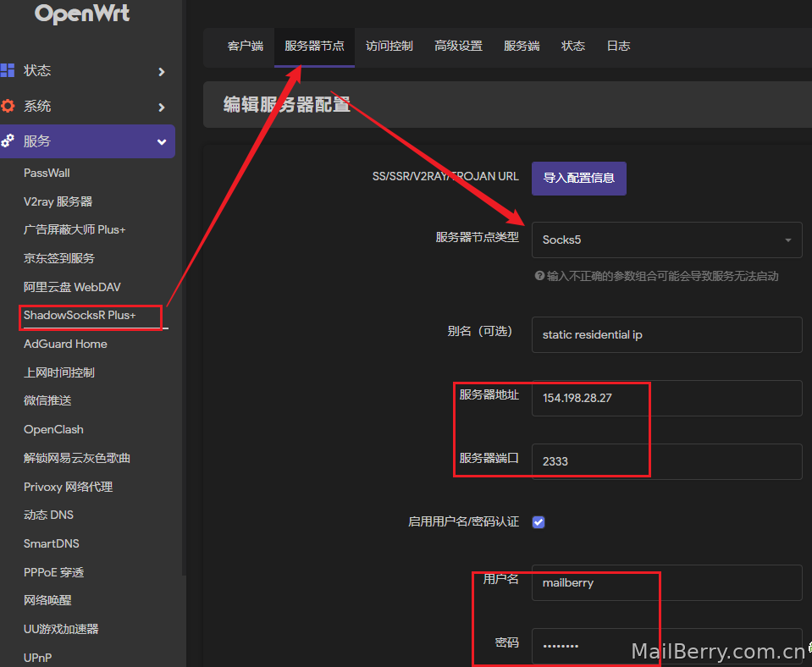Open UU游戏加速器 in the sidebar

pos(61,629)
